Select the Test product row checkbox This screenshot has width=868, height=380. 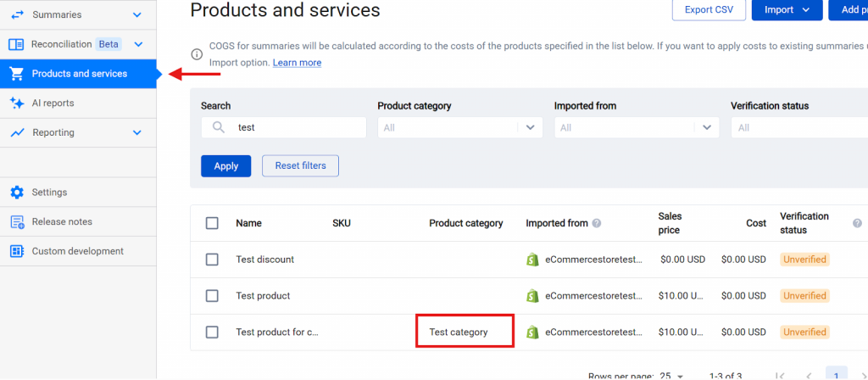212,296
